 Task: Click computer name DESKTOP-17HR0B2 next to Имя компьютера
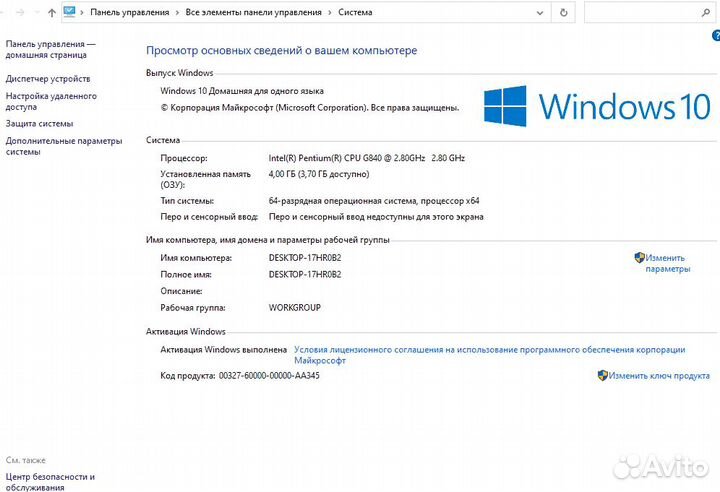coord(305,258)
